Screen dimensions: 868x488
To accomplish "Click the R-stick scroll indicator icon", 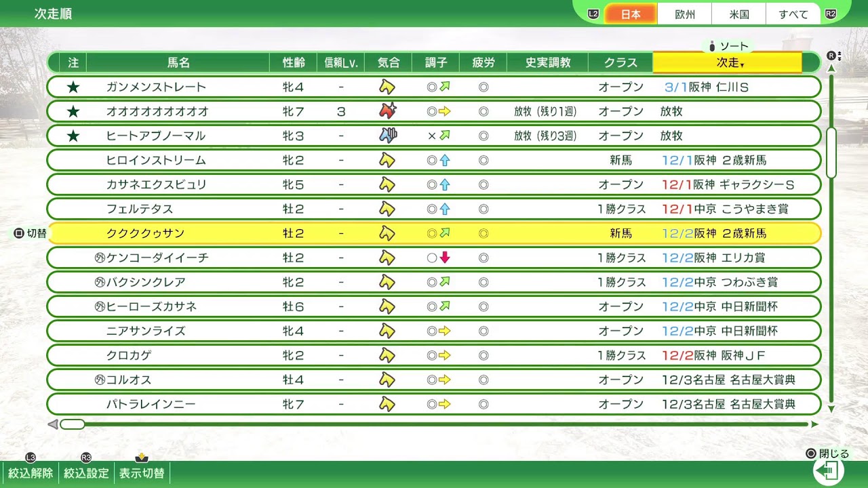I will 833,56.
